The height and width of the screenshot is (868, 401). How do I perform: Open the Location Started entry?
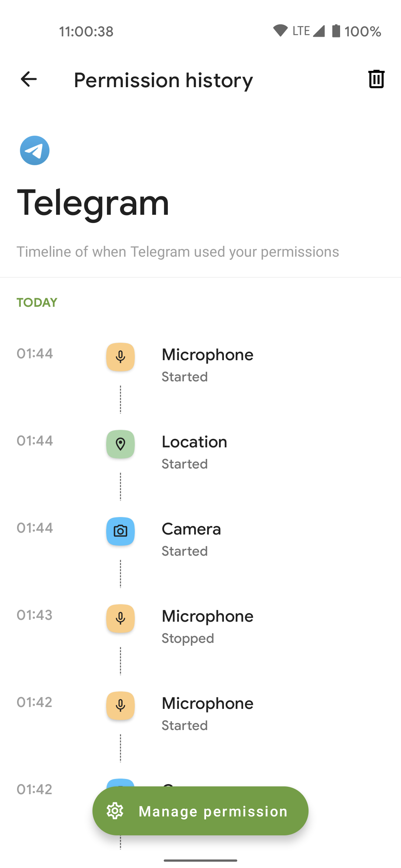[x=194, y=452]
